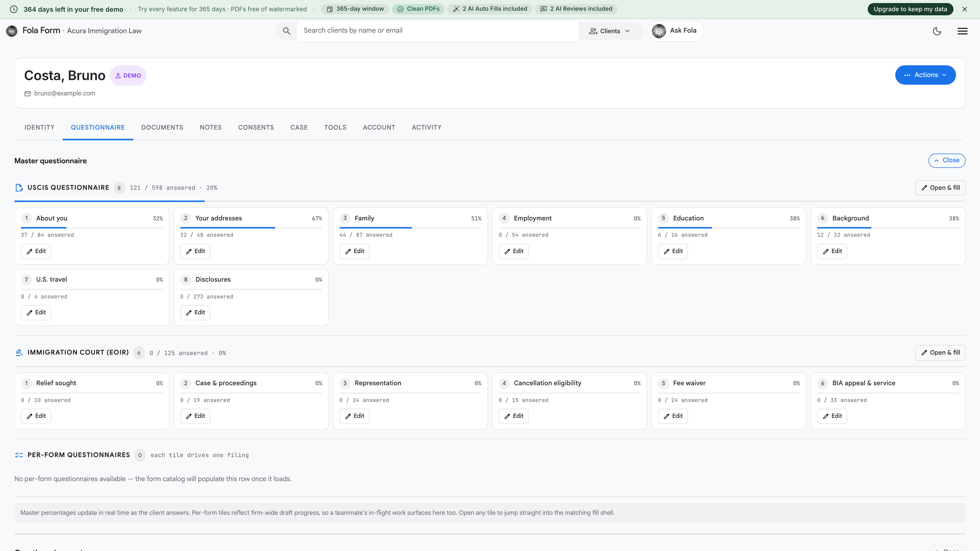Click the Immigration Court gavel icon
Image resolution: width=980 pixels, height=551 pixels.
pyautogui.click(x=19, y=353)
